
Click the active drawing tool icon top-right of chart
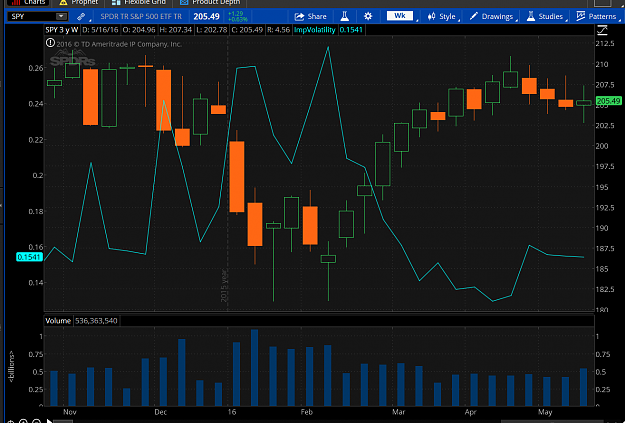tap(602, 30)
